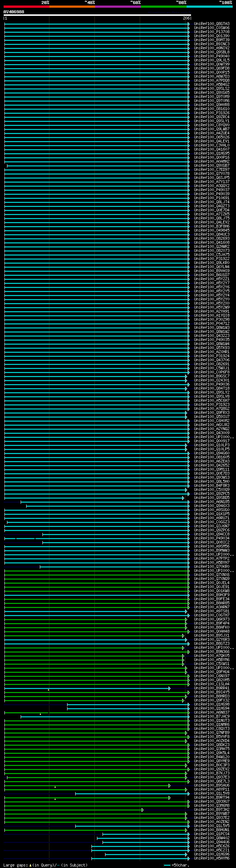Click the purple ~60% legend color bar

pos(118,7)
